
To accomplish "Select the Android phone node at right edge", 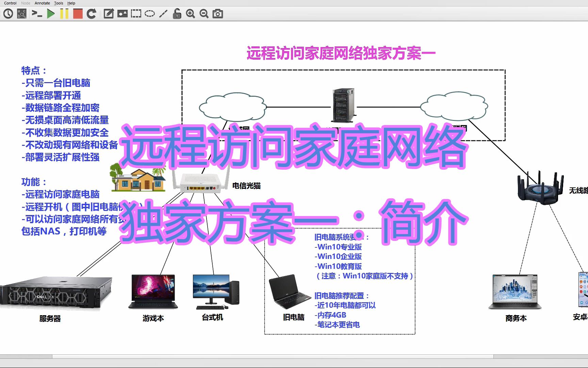I will [x=583, y=290].
